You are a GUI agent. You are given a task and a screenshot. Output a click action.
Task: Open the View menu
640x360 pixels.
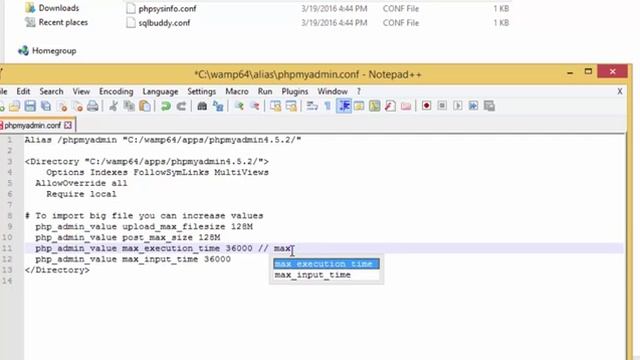tap(81, 91)
